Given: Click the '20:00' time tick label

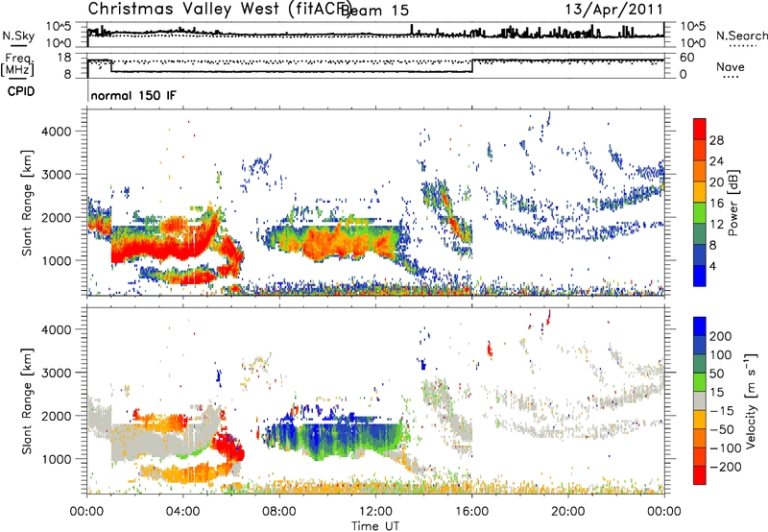Looking at the screenshot, I should (567, 512).
